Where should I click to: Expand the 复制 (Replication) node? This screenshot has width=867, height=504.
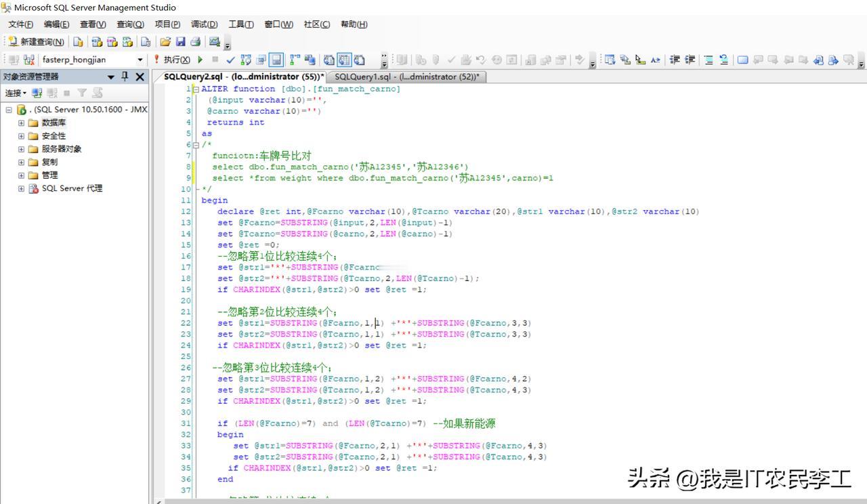pyautogui.click(x=21, y=163)
